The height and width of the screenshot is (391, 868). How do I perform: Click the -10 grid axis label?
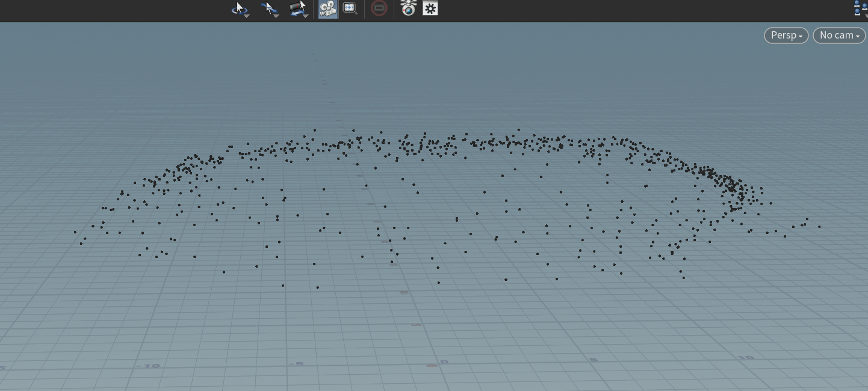[148, 365]
